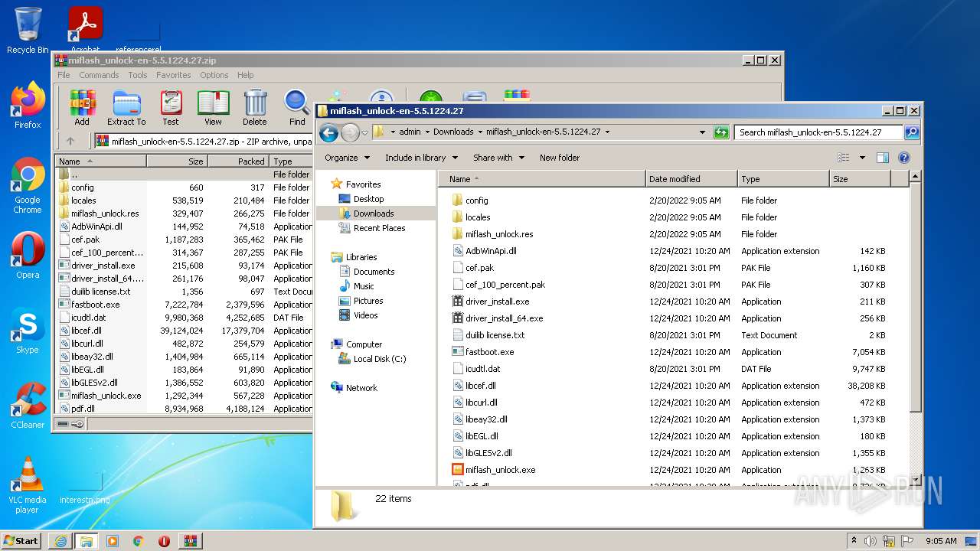Click the WinRAR Add toolbar icon

pos(82,108)
